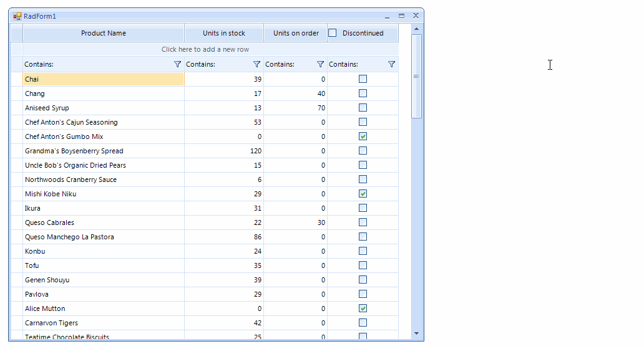Select the Aniseed Syrup cell
Screen dimensions: 644x349
(x=104, y=108)
